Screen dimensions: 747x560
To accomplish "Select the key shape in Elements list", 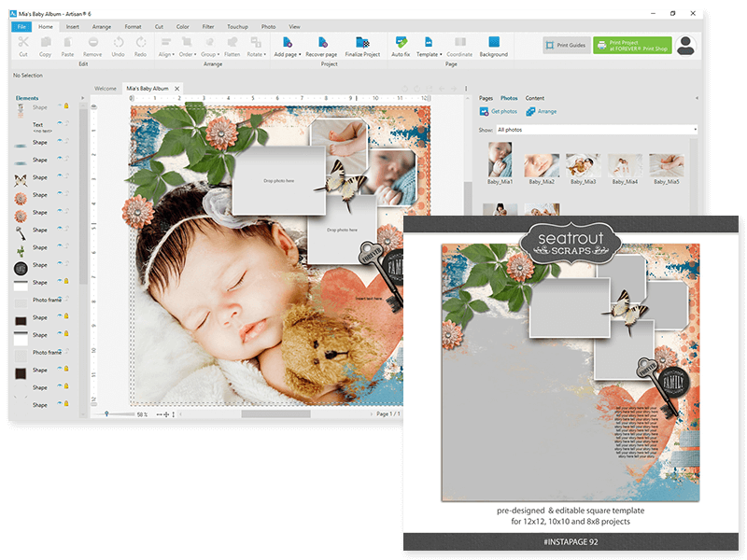I will click(x=21, y=232).
